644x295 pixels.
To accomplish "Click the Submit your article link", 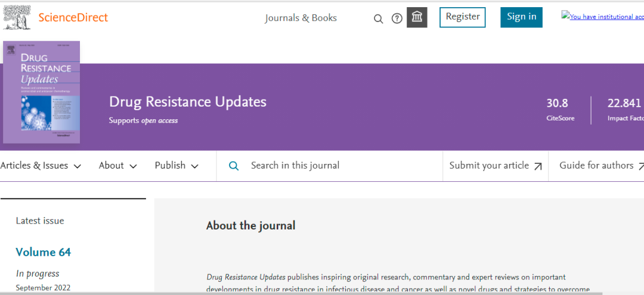I will pos(489,166).
